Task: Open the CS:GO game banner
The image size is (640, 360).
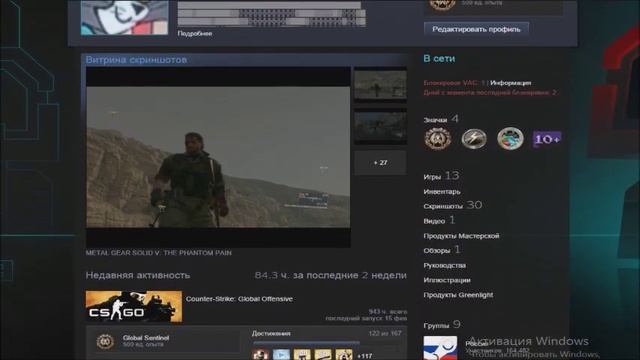Action: [134, 307]
